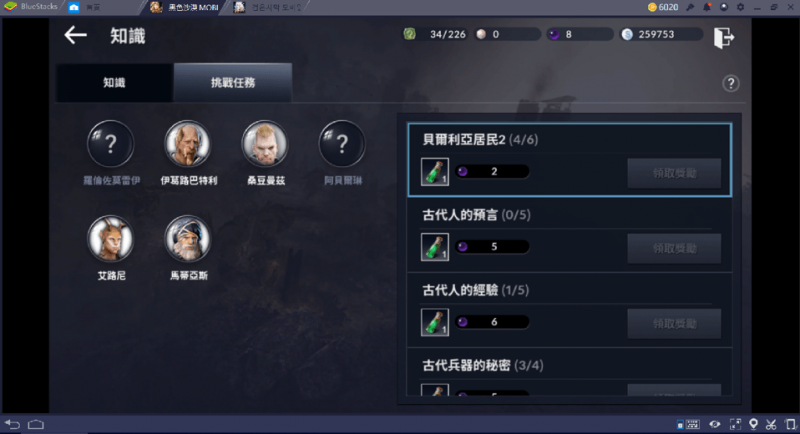Image resolution: width=800 pixels, height=434 pixels.
Task: Claim the reward for 貝爾利亞居民2
Action: 674,173
